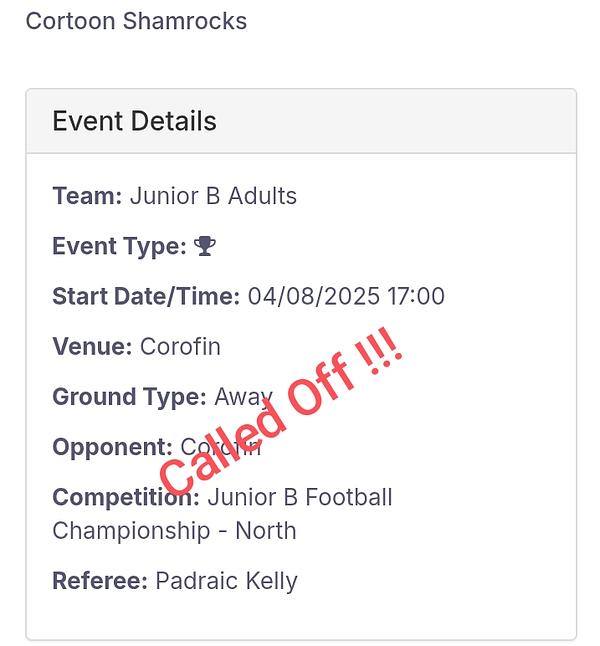Screen dimensions: 600x646
Task: Select the Junior B Football competition text
Action: [300, 497]
